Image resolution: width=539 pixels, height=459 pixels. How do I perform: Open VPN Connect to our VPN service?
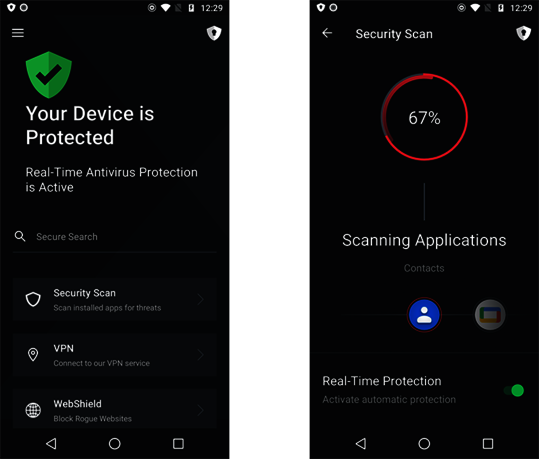[x=114, y=354]
